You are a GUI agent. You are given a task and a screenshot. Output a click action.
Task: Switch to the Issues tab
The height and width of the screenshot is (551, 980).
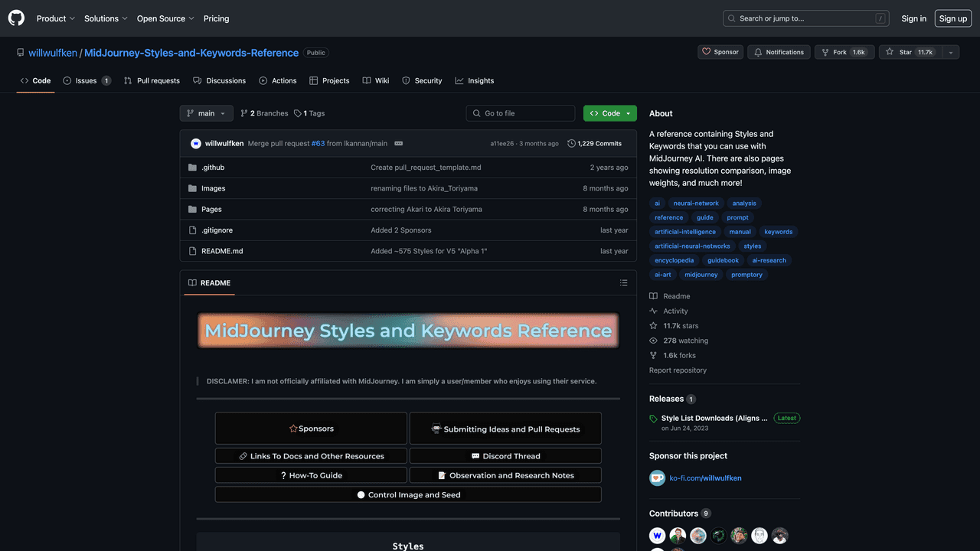pos(87,80)
